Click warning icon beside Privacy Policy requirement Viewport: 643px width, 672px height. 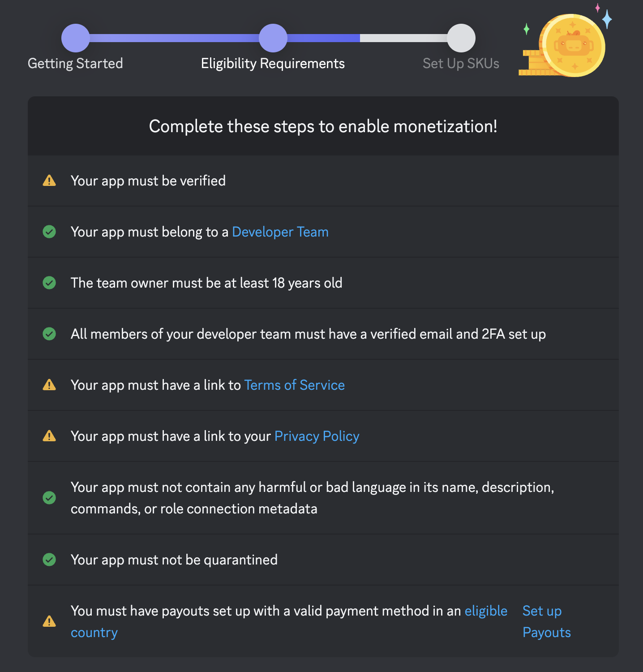pos(49,436)
